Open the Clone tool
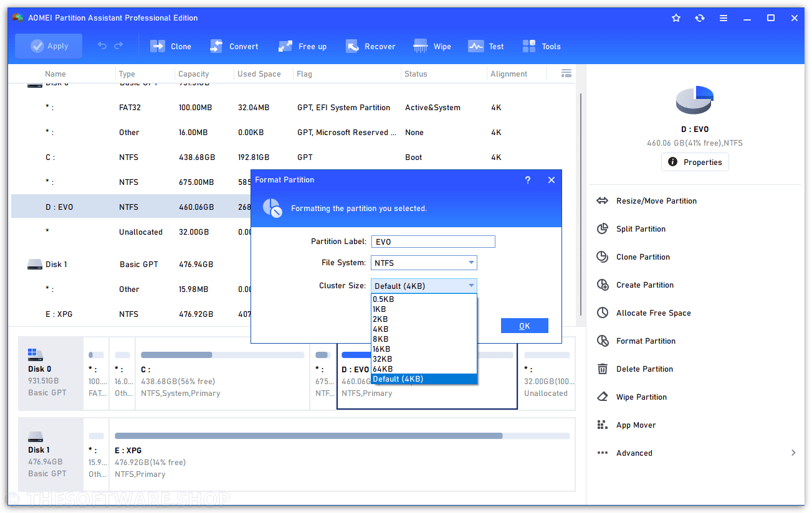The height and width of the screenshot is (513, 812). point(171,46)
